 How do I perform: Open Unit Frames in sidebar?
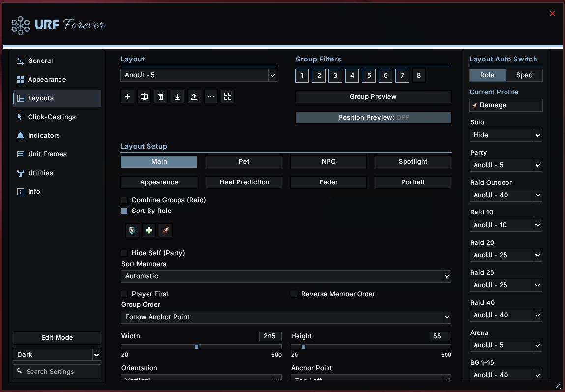tap(57, 154)
